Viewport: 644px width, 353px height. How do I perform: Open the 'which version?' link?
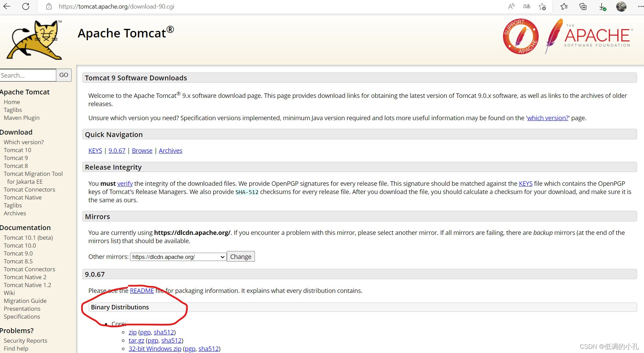[548, 118]
